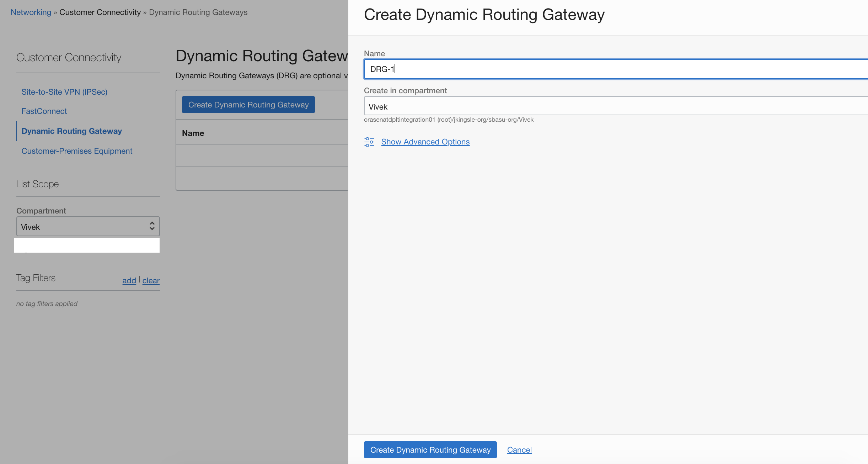The width and height of the screenshot is (868, 464).
Task: Open Dynamic Routing Gateway sidebar item
Action: (x=71, y=131)
